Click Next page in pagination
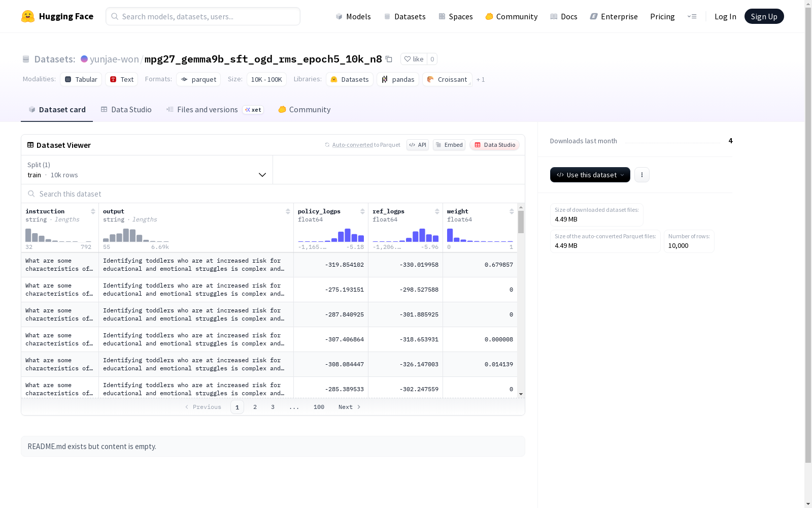The width and height of the screenshot is (812, 508). click(x=350, y=407)
